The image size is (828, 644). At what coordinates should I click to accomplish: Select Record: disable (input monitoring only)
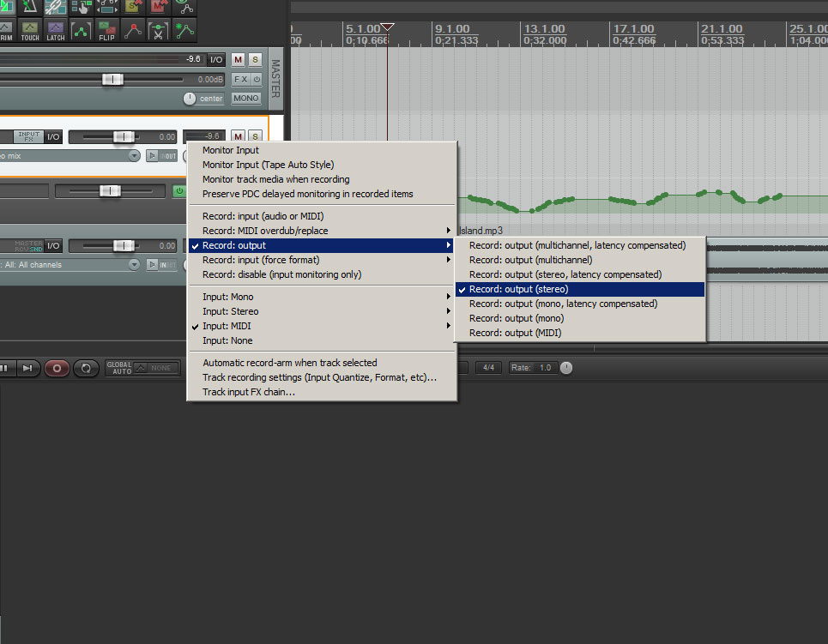[x=322, y=274]
